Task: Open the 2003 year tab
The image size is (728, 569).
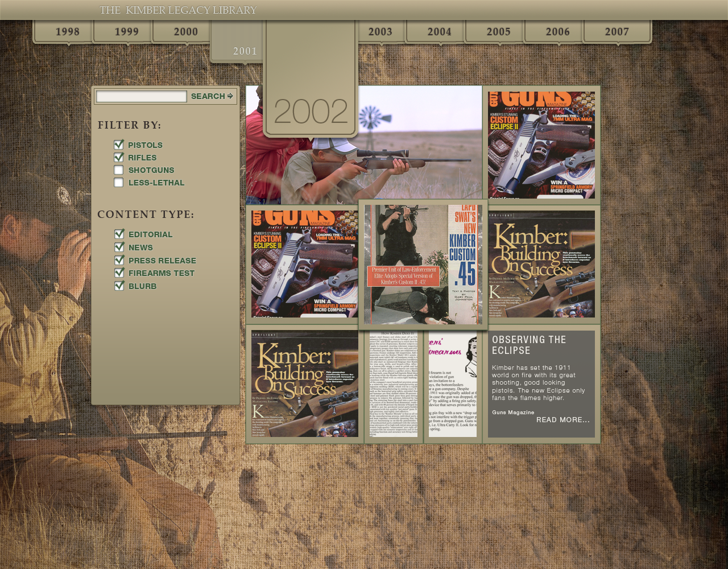Action: pos(381,32)
